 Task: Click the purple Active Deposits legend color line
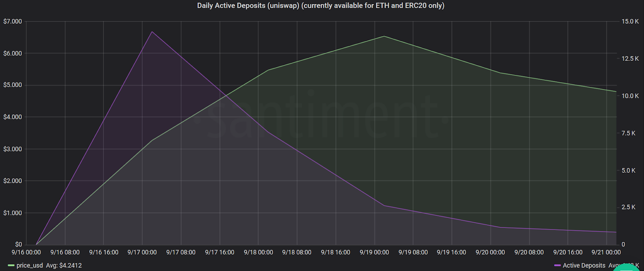click(557, 265)
